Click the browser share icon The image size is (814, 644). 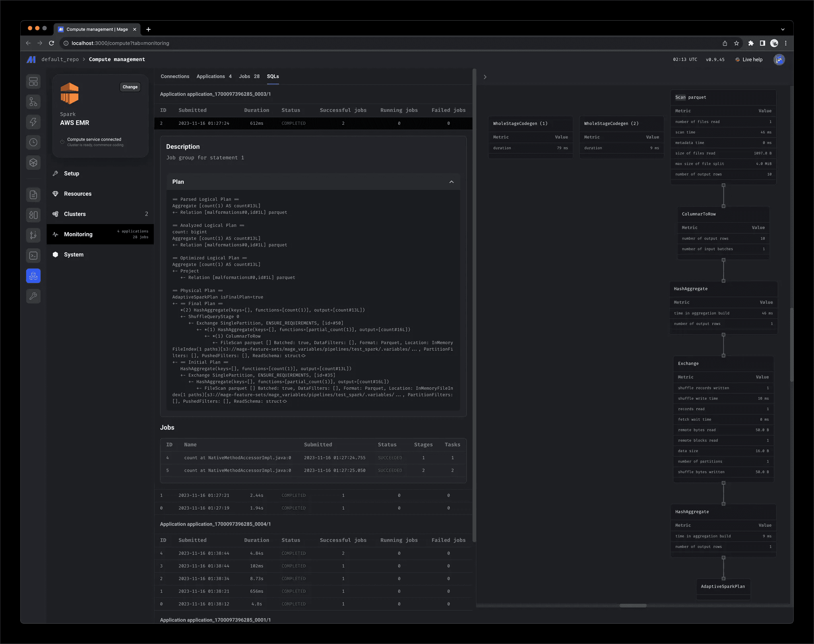pos(725,43)
